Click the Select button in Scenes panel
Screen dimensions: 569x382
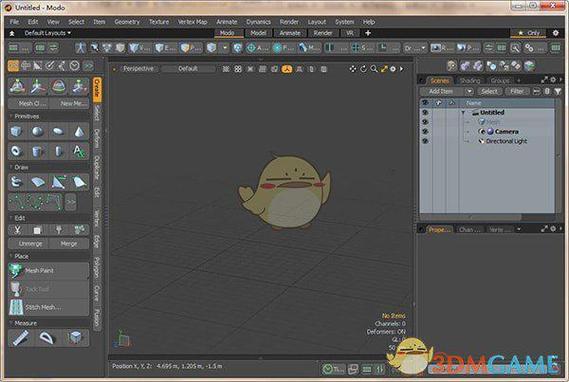[489, 91]
